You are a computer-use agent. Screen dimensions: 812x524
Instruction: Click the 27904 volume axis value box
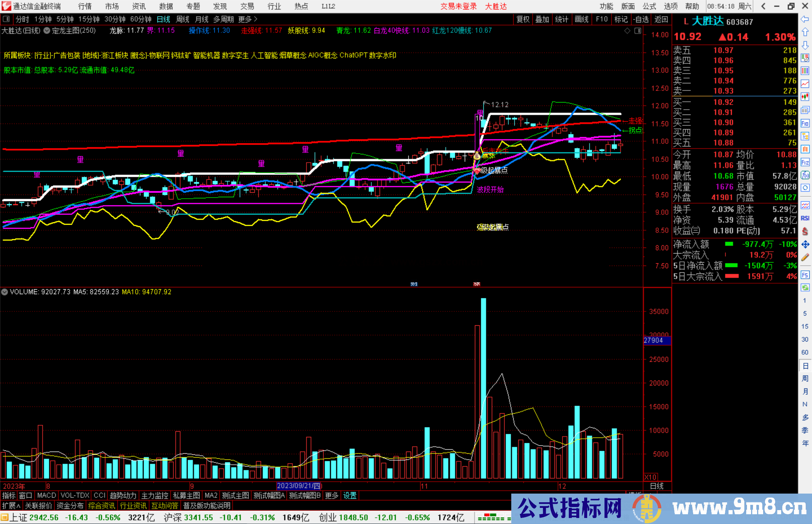[x=657, y=340]
